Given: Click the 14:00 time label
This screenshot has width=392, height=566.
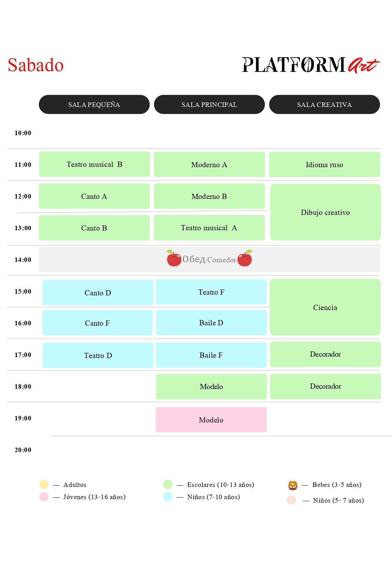Looking at the screenshot, I should 23,260.
